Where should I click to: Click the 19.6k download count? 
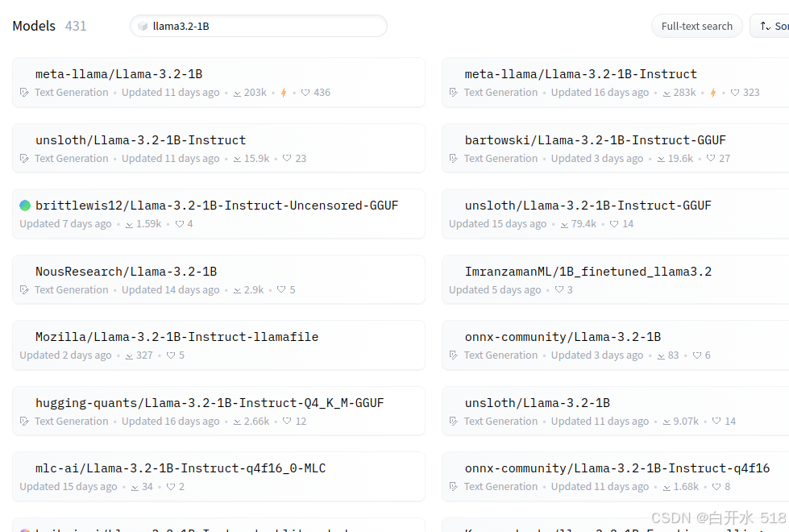(680, 159)
